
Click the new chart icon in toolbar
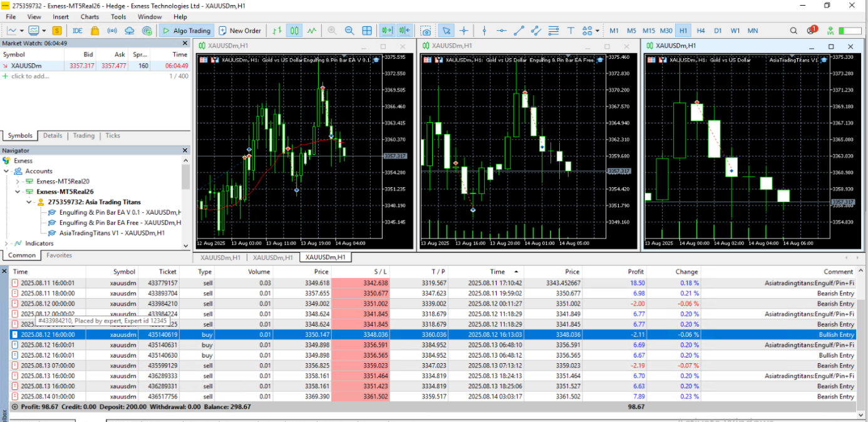point(12,30)
